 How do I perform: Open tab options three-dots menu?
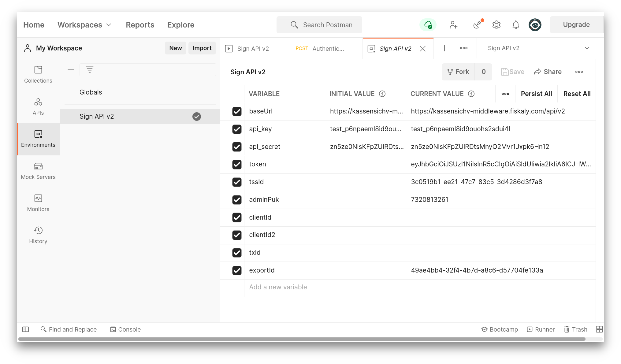463,48
